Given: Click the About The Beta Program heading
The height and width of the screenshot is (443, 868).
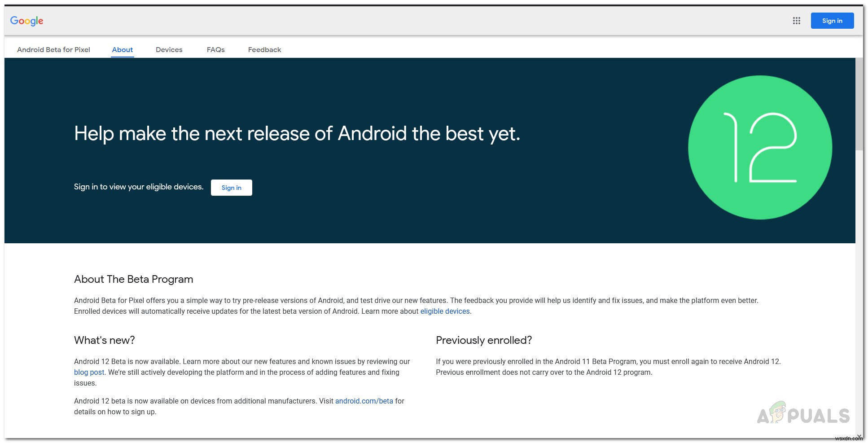Looking at the screenshot, I should pos(133,279).
